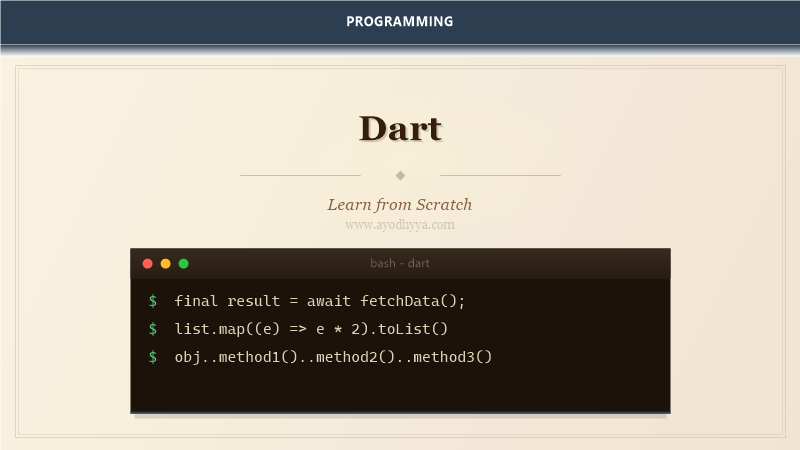Click the yellow minimize dot in terminal

point(165,263)
